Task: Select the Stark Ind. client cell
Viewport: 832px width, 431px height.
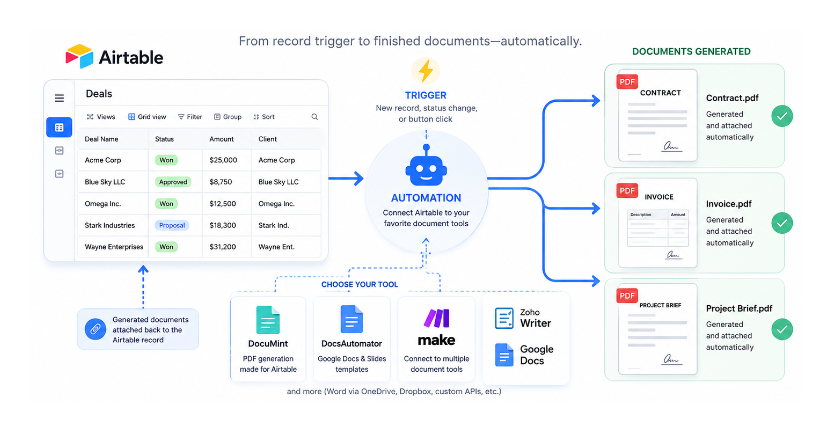Action: click(x=287, y=226)
